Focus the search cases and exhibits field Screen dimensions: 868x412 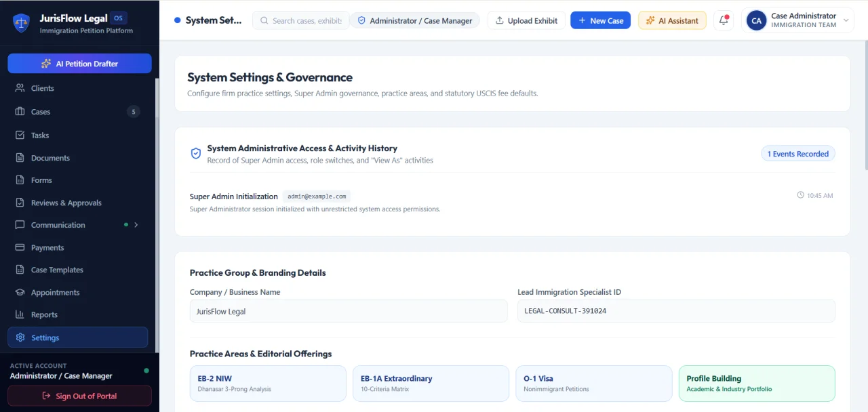pos(301,20)
